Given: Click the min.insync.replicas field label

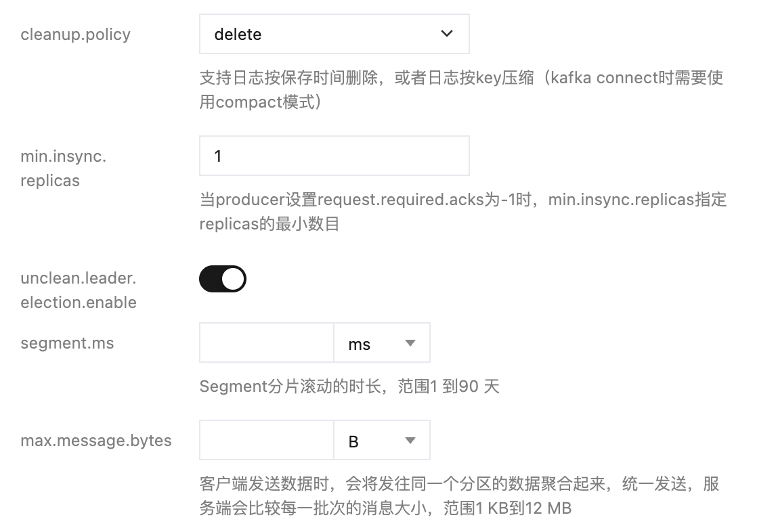Looking at the screenshot, I should (64, 169).
